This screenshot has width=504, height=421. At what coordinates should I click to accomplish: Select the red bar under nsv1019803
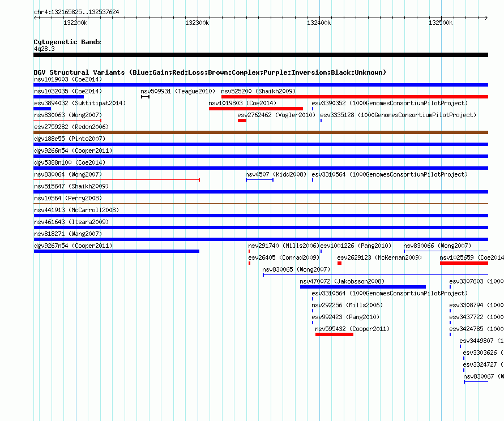tap(256, 109)
